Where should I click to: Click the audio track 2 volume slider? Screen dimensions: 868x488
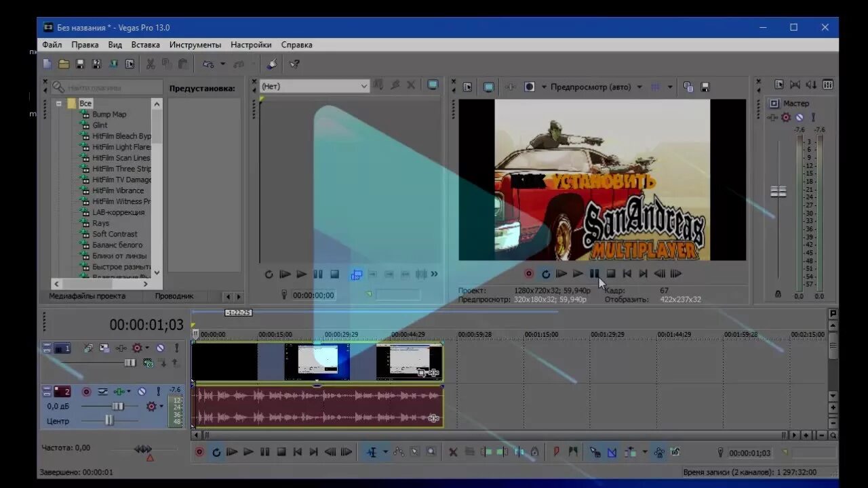click(x=118, y=406)
